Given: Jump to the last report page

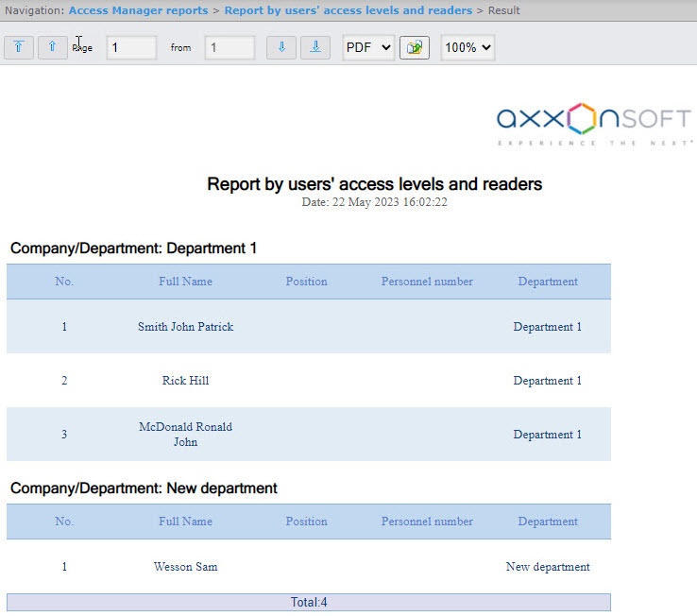Looking at the screenshot, I should [315, 47].
